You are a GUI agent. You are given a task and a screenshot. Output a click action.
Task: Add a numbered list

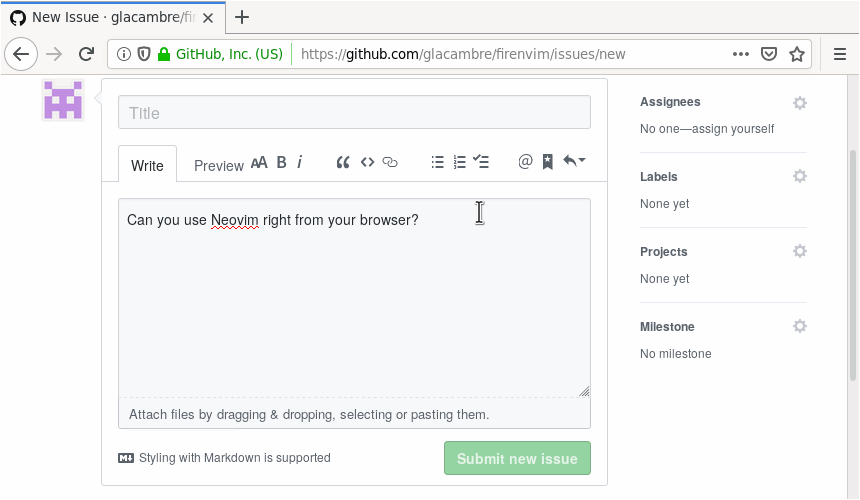click(460, 162)
